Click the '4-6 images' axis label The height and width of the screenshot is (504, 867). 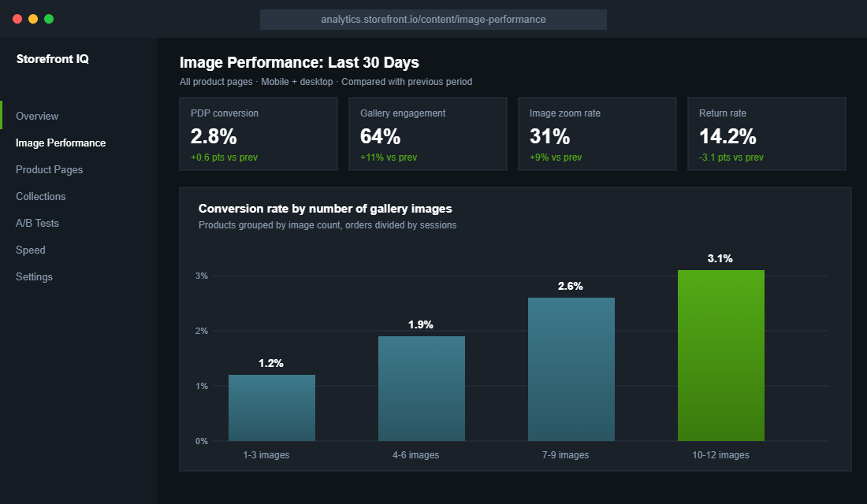click(415, 455)
